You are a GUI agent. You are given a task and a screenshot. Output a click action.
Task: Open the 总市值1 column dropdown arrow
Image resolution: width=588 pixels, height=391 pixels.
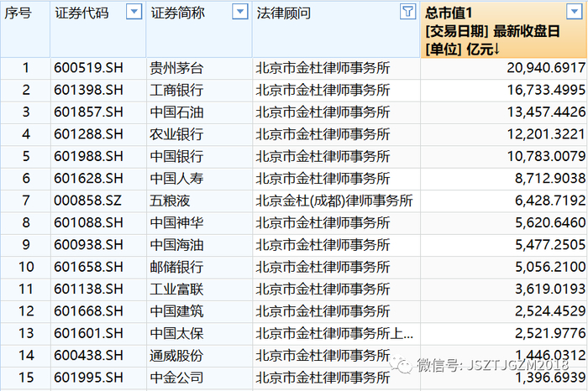pos(574,12)
